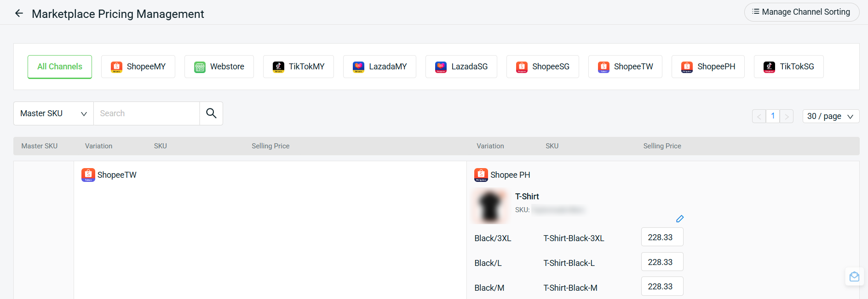
Task: Edit the price field for T-Shirt-Black-M
Action: coord(662,286)
